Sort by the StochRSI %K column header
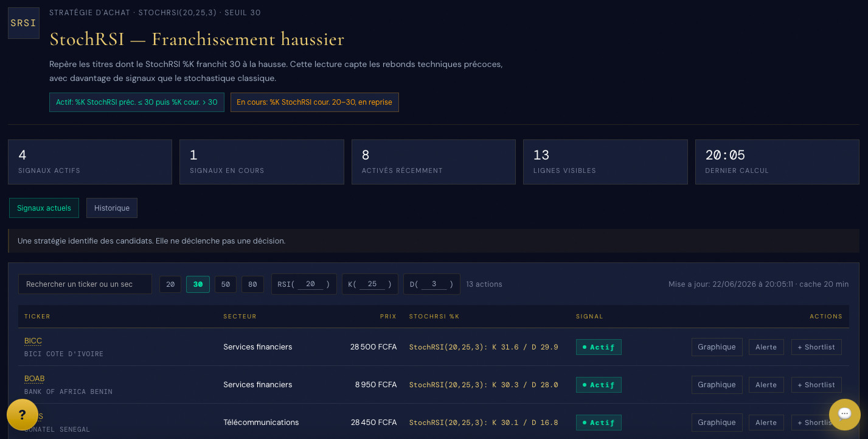Viewport: 868px width, 439px height. 434,317
